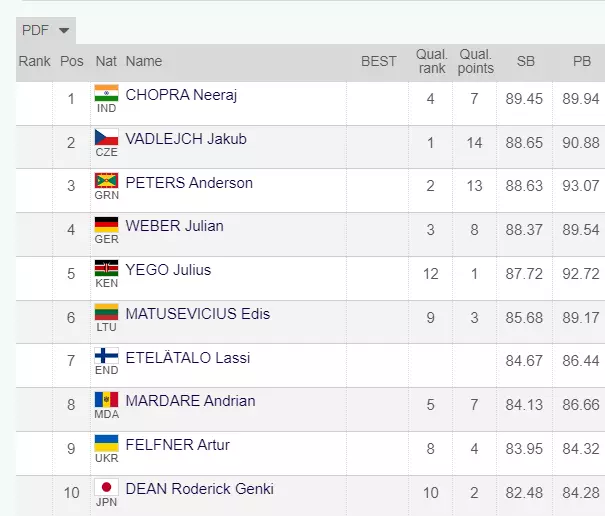Click the Japan flag beside Dean
605x516 pixels.
[x=106, y=488]
